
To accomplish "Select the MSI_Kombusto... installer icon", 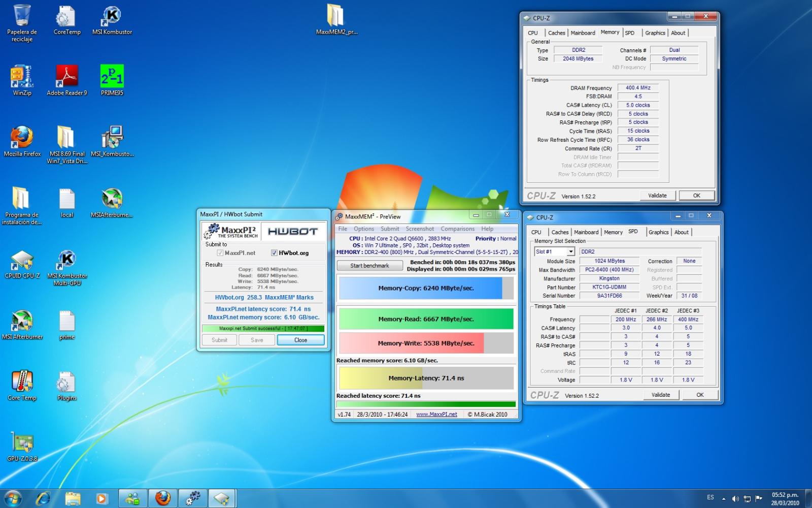I will tap(112, 141).
